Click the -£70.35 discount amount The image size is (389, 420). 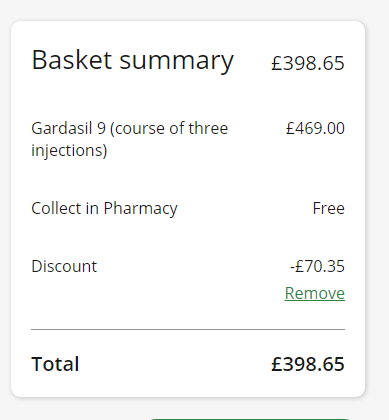[x=317, y=266]
